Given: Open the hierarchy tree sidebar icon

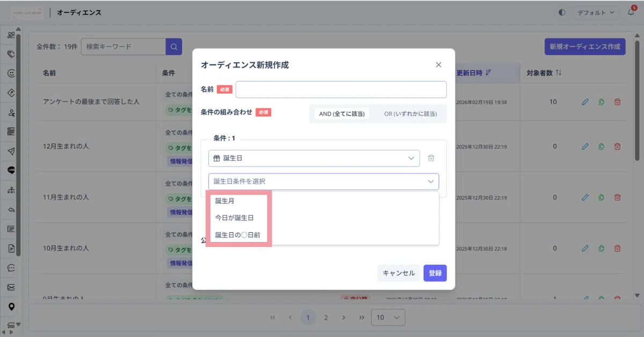Looking at the screenshot, I should 11,190.
